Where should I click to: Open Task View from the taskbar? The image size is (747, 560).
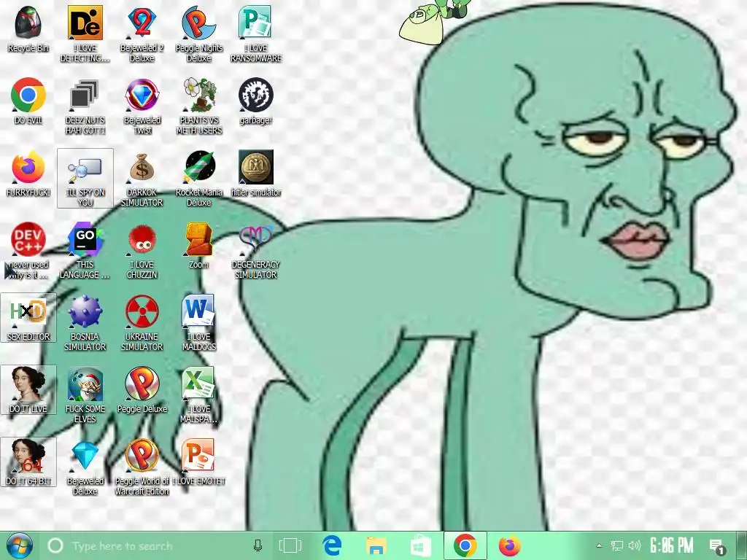[x=290, y=545]
